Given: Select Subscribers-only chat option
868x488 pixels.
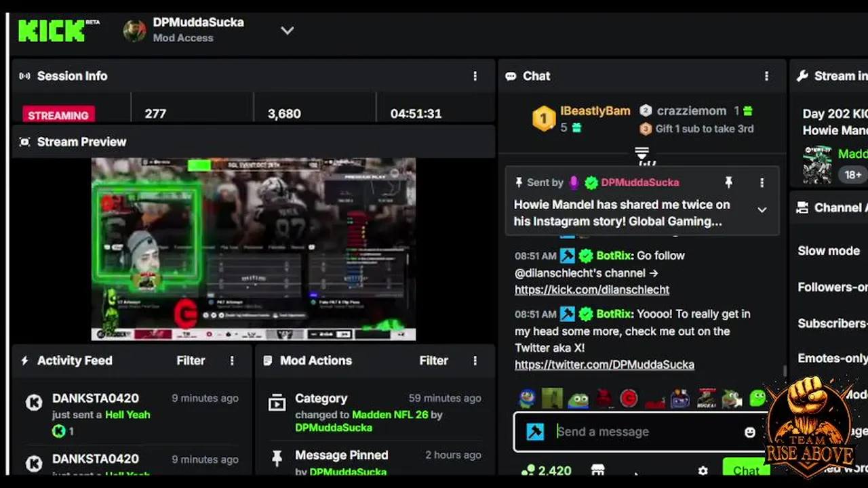Looking at the screenshot, I should click(833, 323).
